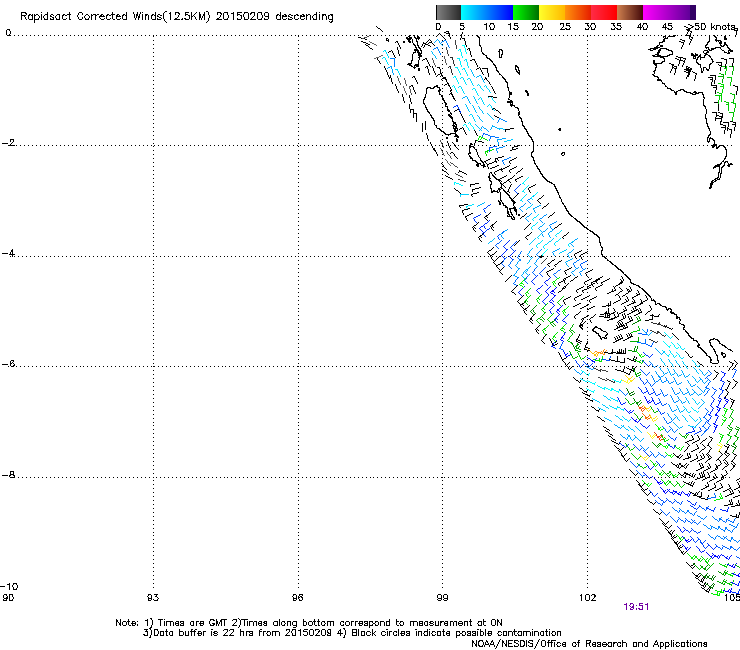Click the 'NOAA/NESDIS/Office of Research and Applications' credit
Viewport: 740px width, 650px height.
tap(589, 644)
